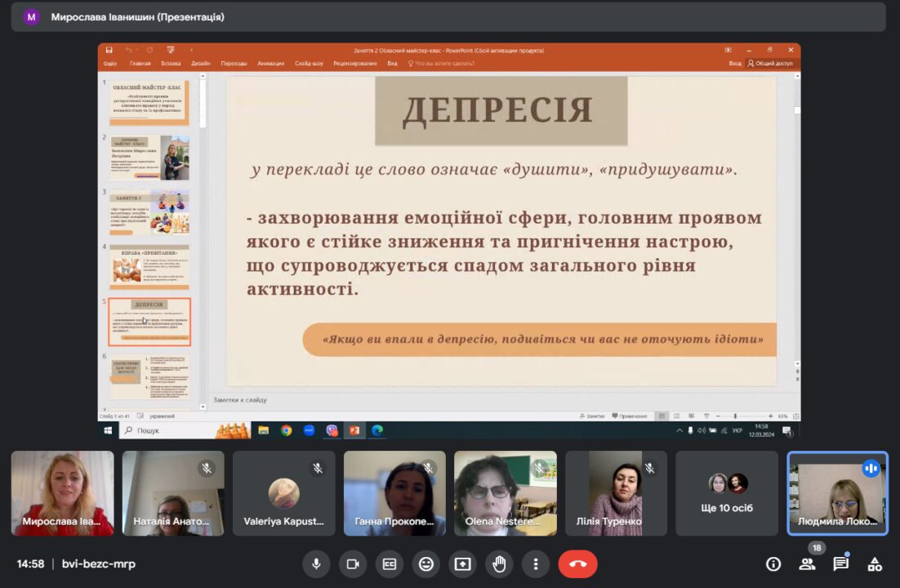
Task: Click the purple M presenter avatar
Action: [x=32, y=17]
